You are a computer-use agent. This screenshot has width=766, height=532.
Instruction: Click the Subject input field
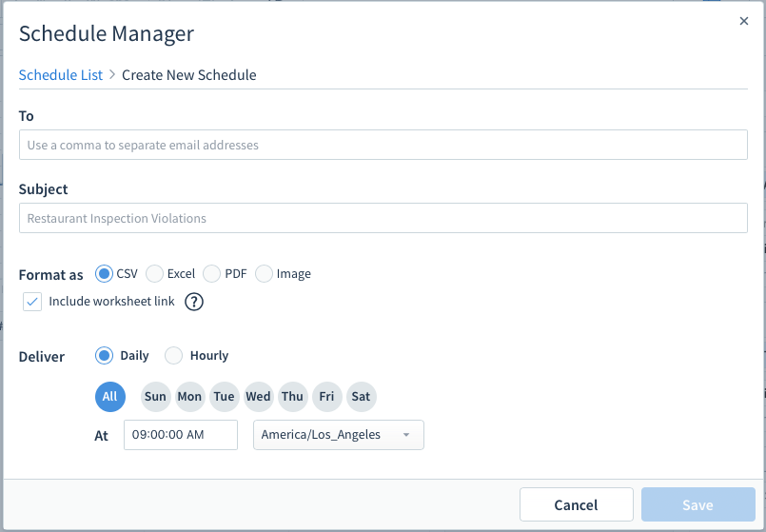[x=383, y=218]
